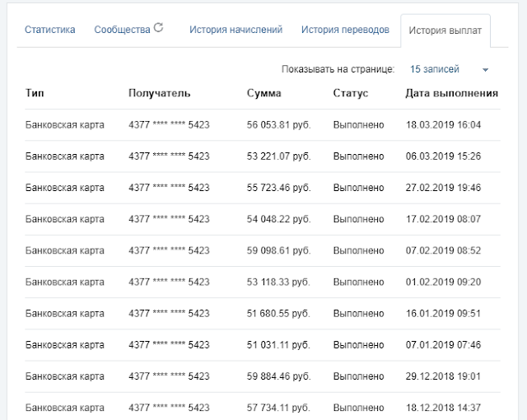Click the Статус column header
Viewport: 527px width, 420px height.
(x=351, y=93)
